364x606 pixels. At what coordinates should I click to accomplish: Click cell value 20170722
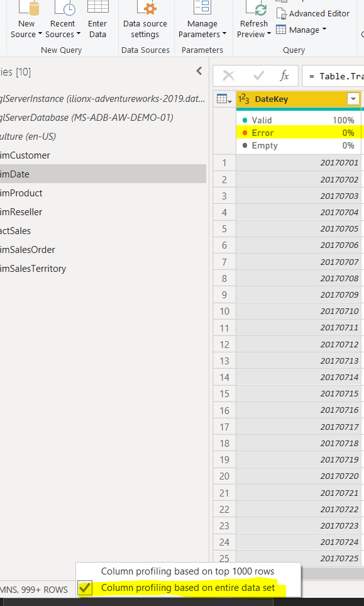pos(299,509)
